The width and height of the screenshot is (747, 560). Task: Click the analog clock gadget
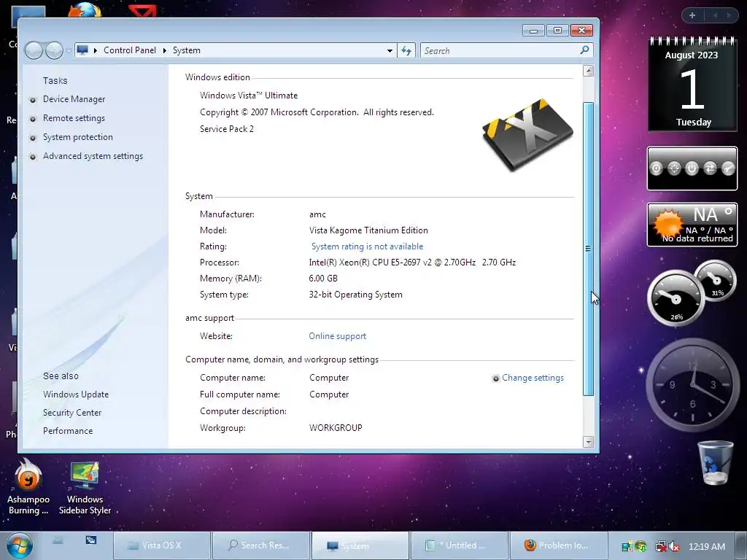click(x=693, y=384)
